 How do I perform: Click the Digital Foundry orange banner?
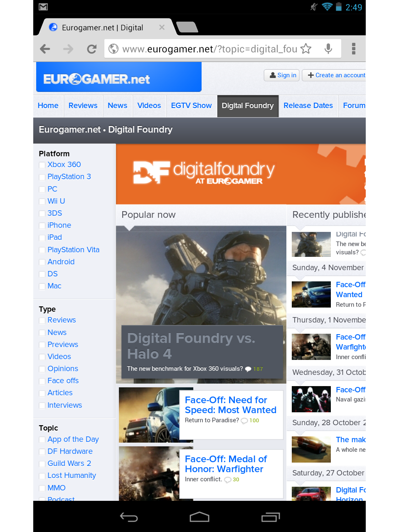(x=241, y=174)
